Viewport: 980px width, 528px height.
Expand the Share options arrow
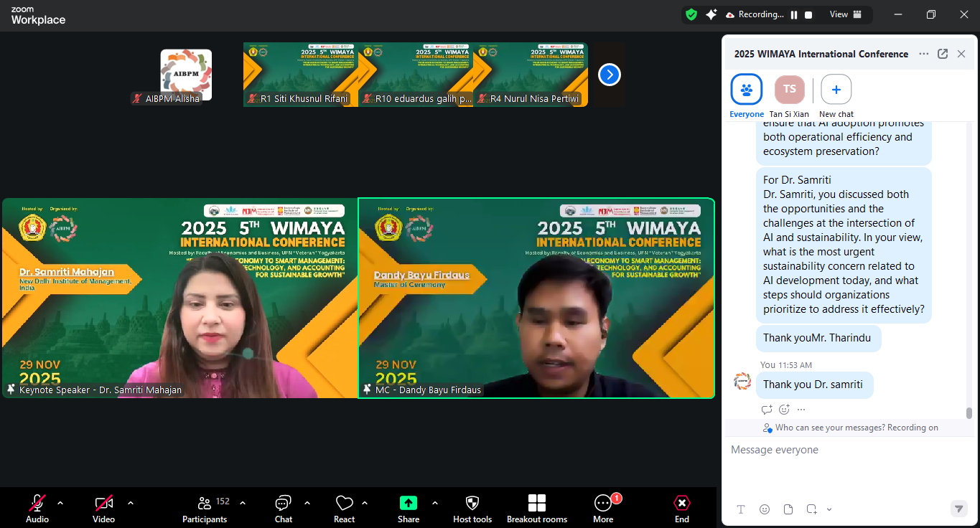coord(435,503)
